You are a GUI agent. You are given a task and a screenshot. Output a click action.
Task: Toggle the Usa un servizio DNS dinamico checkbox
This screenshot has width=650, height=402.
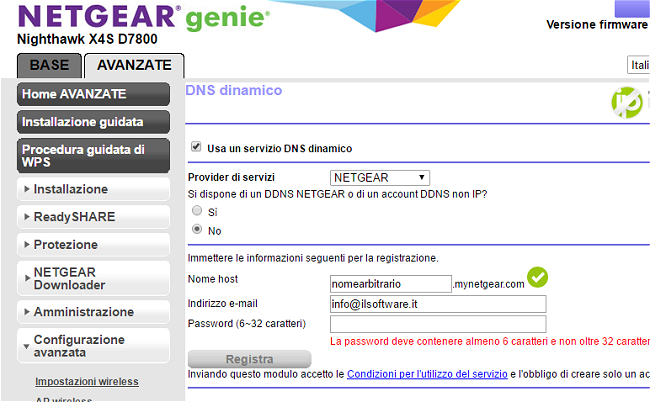point(196,146)
